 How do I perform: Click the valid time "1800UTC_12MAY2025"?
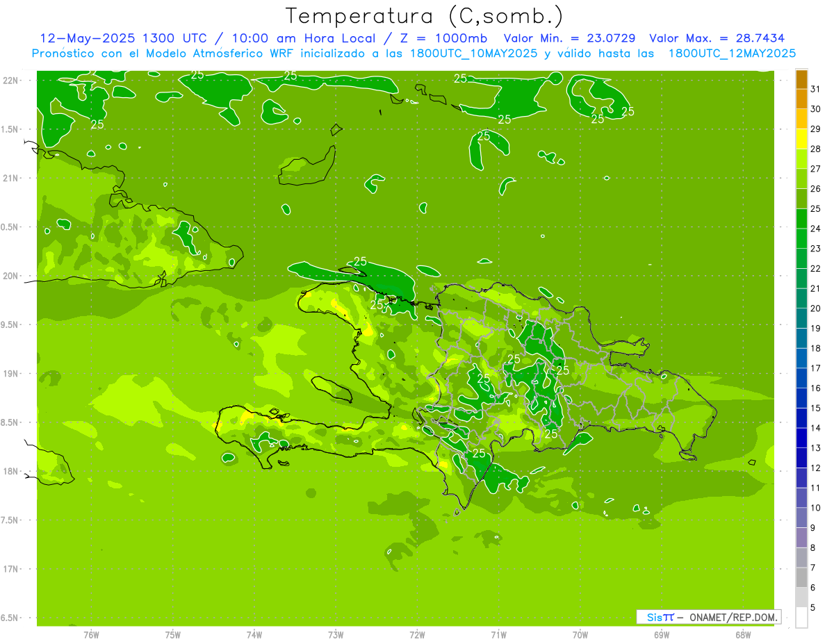732,53
